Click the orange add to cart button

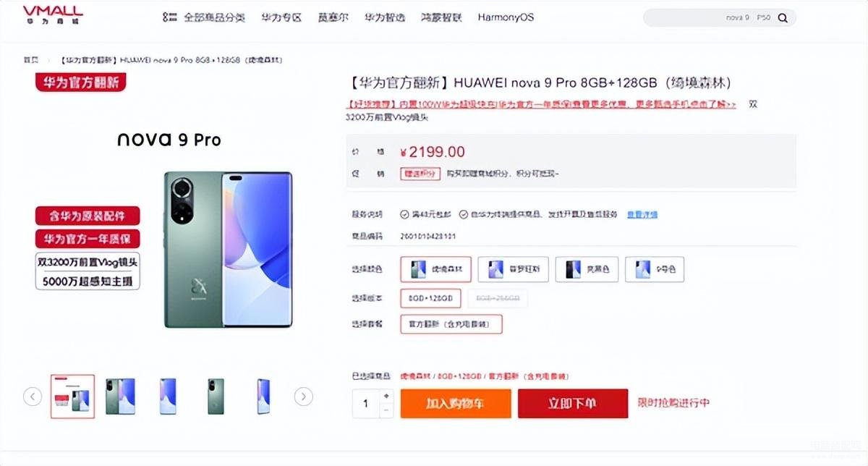point(456,403)
